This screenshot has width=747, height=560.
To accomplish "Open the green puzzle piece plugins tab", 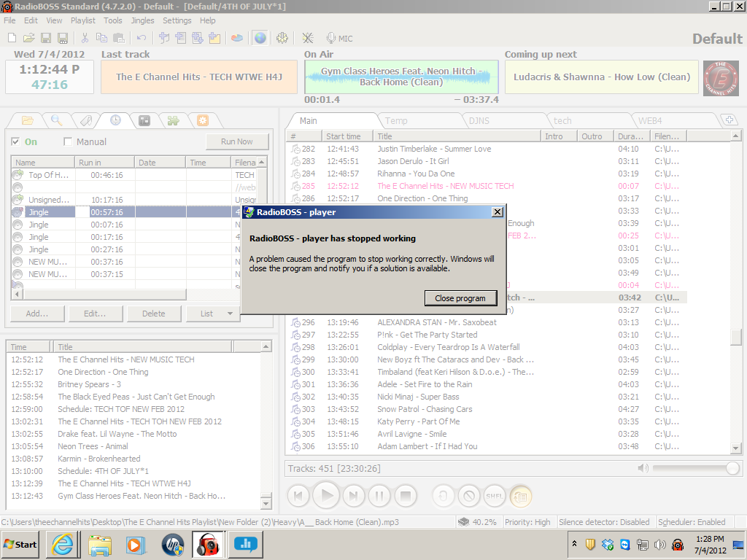I will click(x=174, y=120).
